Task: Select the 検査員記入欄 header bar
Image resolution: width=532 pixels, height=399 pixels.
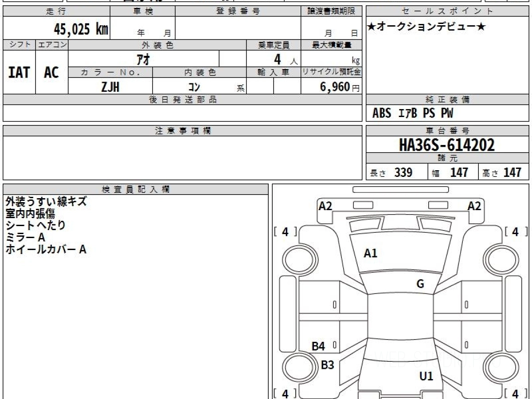Action: click(x=136, y=189)
